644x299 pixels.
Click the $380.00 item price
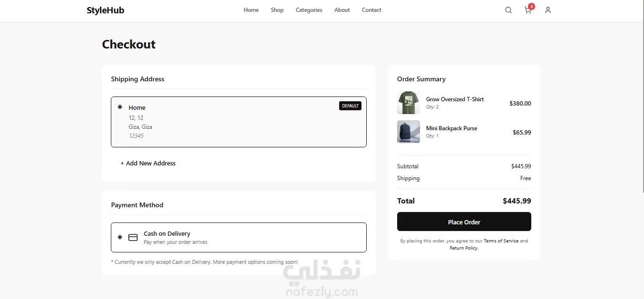point(520,103)
